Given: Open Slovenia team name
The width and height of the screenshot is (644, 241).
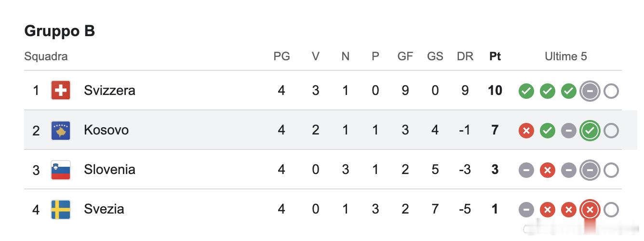Looking at the screenshot, I should pyautogui.click(x=109, y=170).
